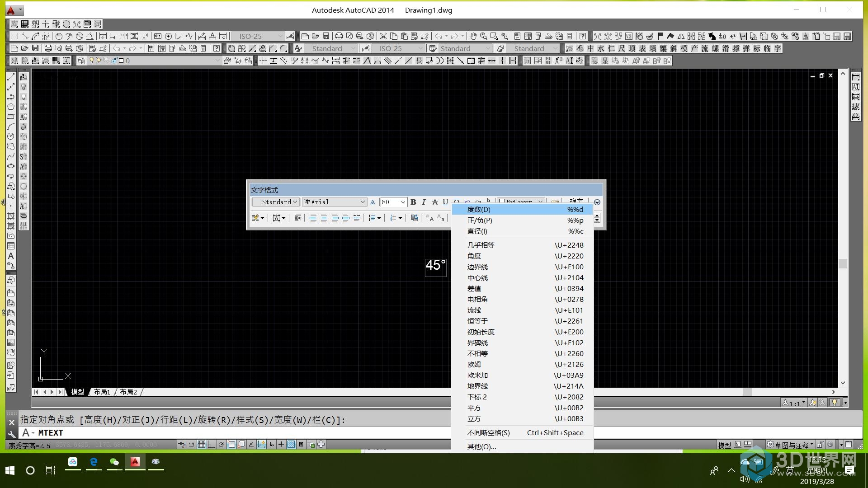Screen dimensions: 868x488
Task: Choose 其他(O)... menu entry
Action: click(522, 446)
